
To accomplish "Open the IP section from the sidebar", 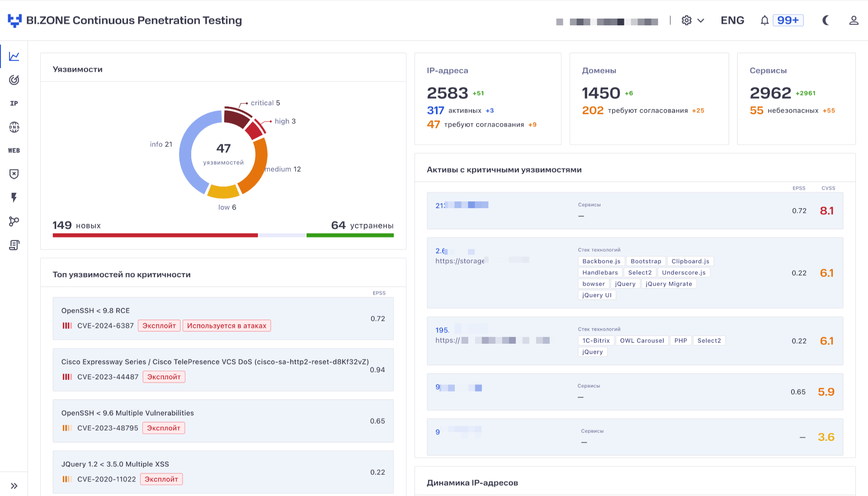I will [14, 103].
